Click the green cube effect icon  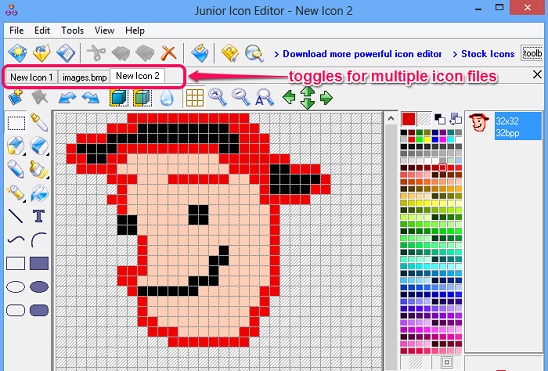142,98
